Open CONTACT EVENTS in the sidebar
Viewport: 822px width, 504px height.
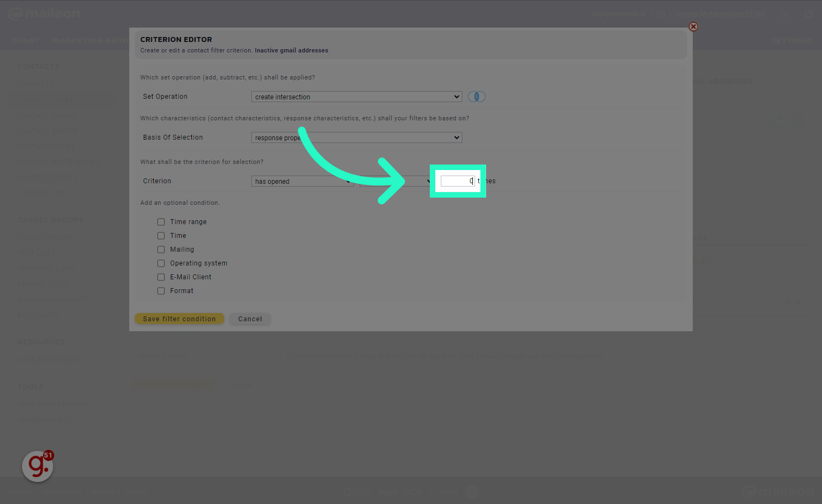tap(48, 178)
